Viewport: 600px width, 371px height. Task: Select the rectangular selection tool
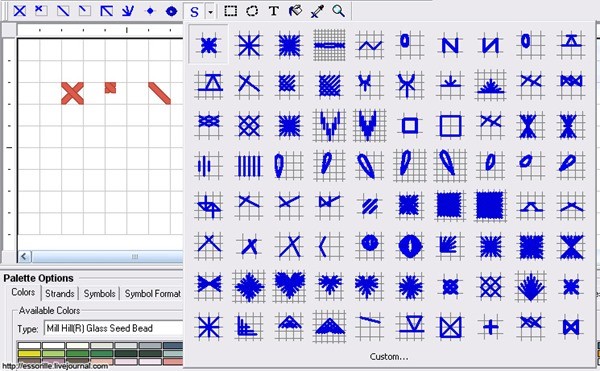point(230,11)
